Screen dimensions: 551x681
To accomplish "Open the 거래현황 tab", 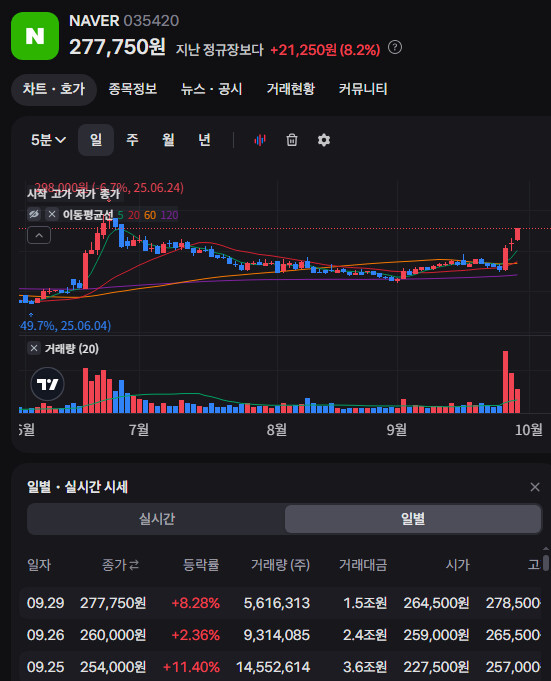I will click(x=290, y=89).
